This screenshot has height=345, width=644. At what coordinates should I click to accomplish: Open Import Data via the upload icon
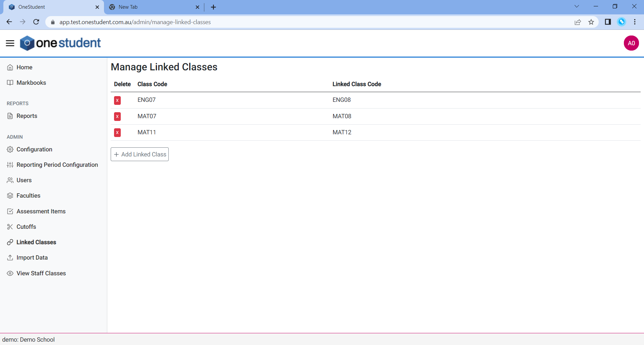point(10,258)
